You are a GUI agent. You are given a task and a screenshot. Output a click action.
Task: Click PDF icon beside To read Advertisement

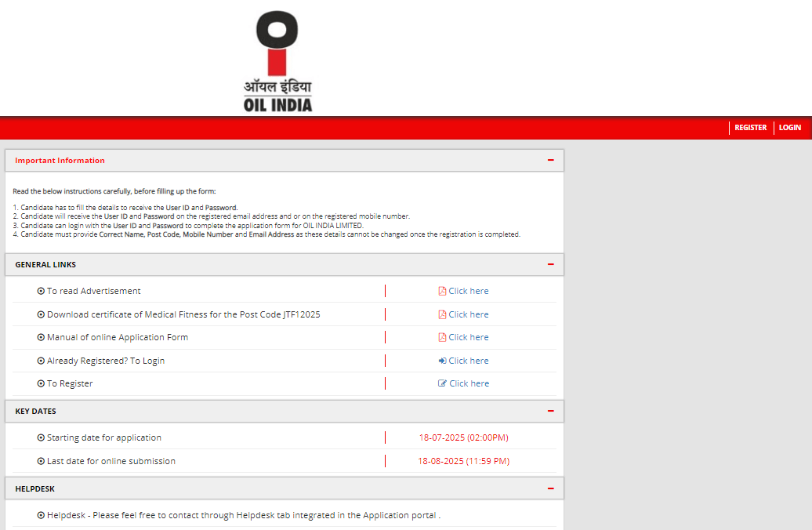(x=442, y=291)
